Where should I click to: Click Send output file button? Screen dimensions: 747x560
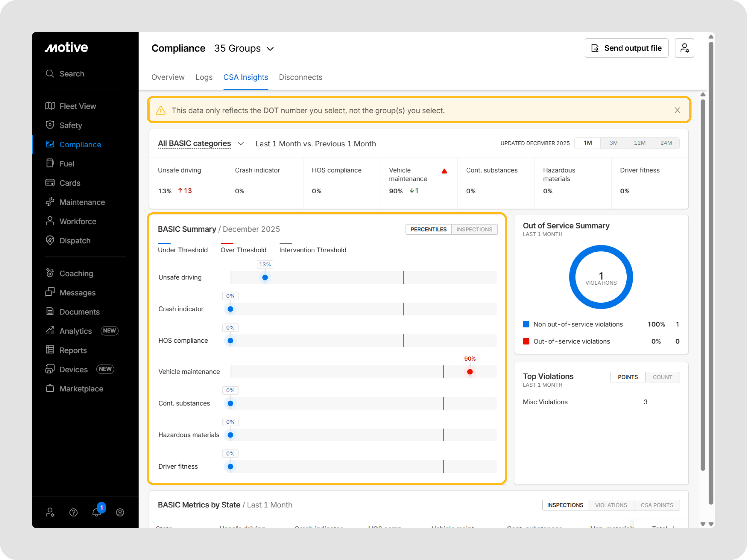coord(626,48)
